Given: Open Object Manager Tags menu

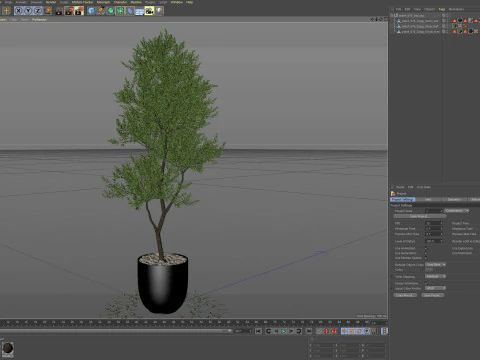Looking at the screenshot, I should point(442,9).
